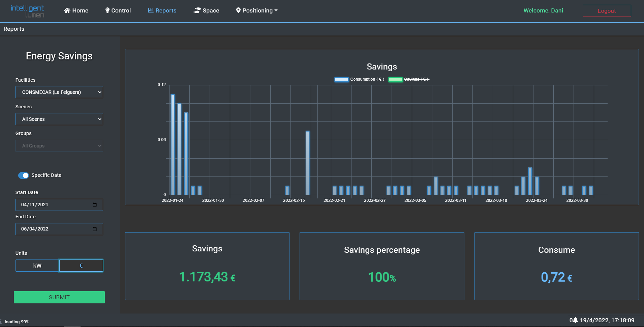This screenshot has width=644, height=327.
Task: Click the info icon beside loading 99%
Action: pyautogui.click(x=1, y=322)
